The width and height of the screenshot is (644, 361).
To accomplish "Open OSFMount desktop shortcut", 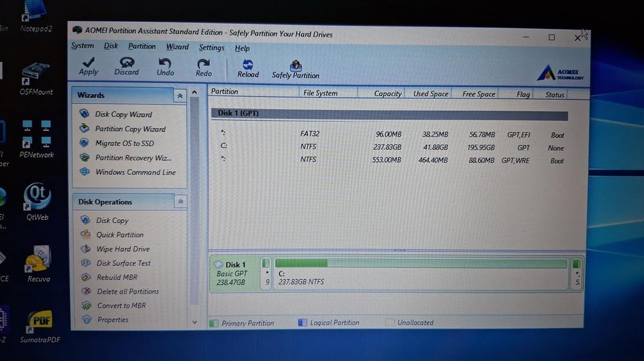I will [x=35, y=79].
